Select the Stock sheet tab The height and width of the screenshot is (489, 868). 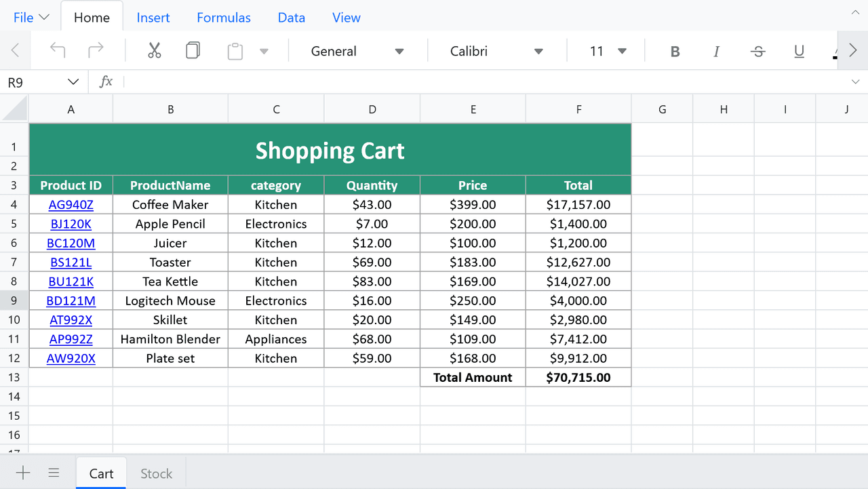point(156,473)
